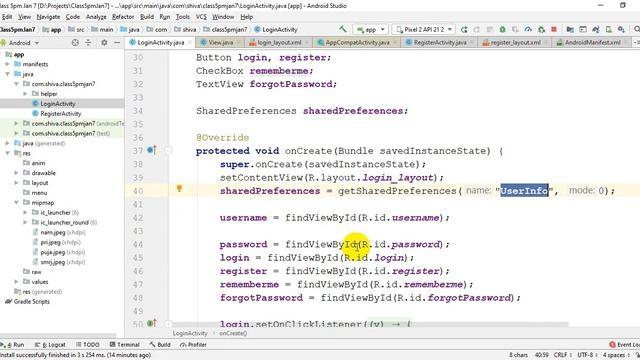Collapse the onCreate method fold marker
Viewport: 640px width, 360px height.
click(168, 151)
